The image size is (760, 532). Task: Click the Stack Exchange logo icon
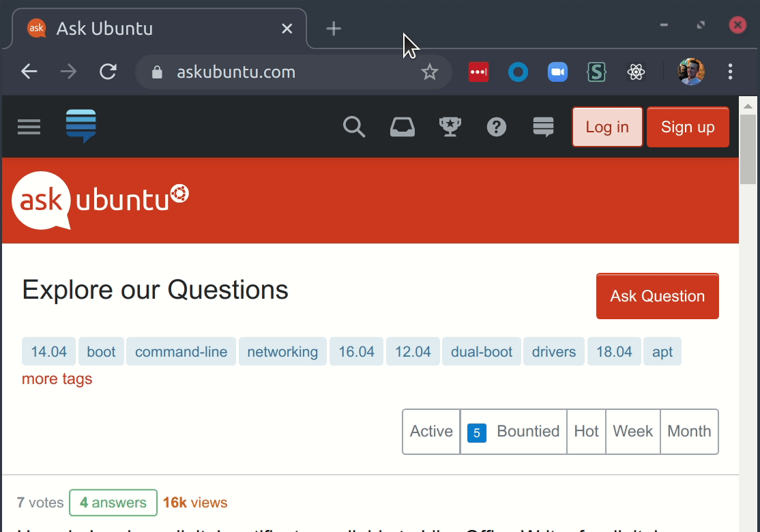pos(81,126)
